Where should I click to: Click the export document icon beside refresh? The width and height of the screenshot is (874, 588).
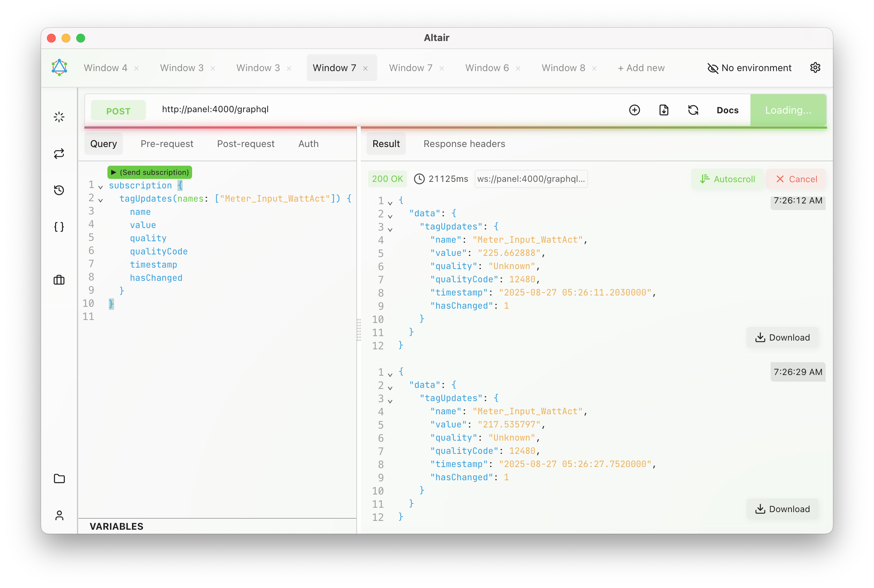664,110
